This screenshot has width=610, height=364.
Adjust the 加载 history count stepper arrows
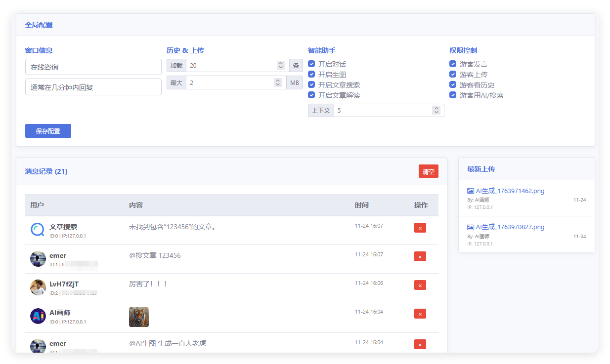[281, 65]
